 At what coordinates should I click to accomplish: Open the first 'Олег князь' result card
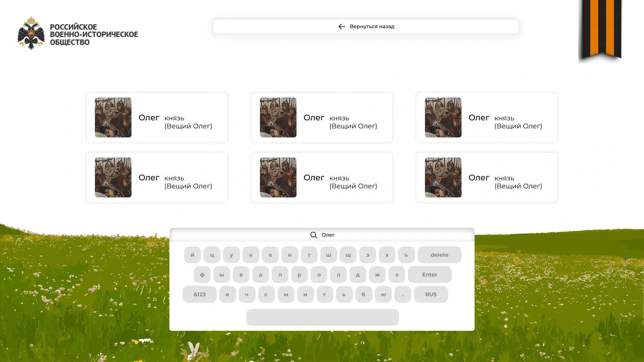157,117
